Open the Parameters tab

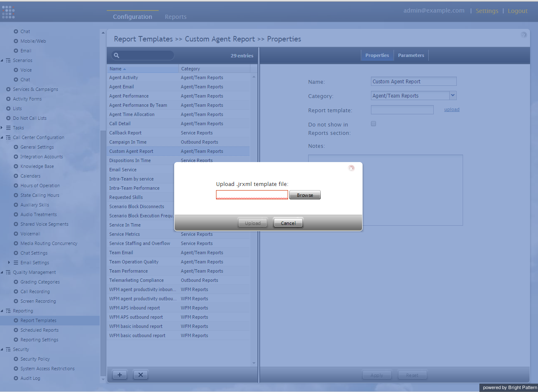tap(411, 55)
